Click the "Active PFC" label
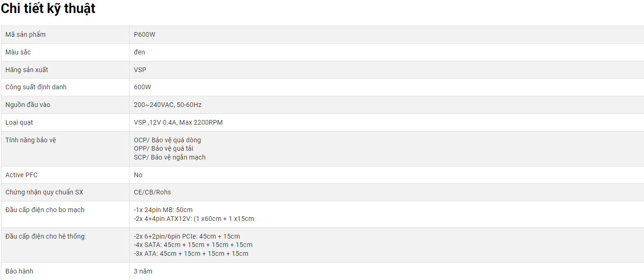Image resolution: width=644 pixels, height=280 pixels. pos(21,175)
